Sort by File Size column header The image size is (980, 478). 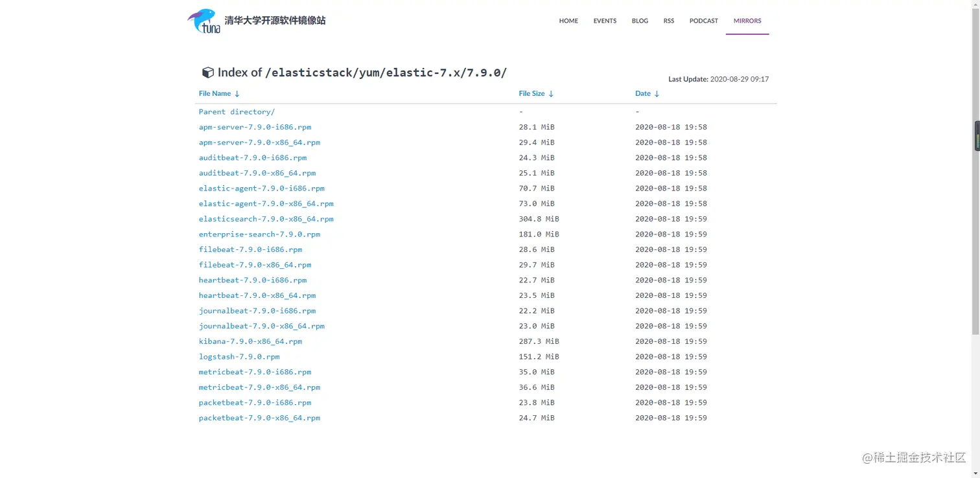tap(536, 93)
